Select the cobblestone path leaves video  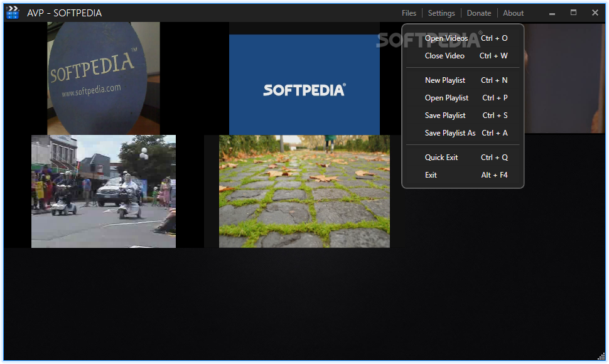[304, 191]
